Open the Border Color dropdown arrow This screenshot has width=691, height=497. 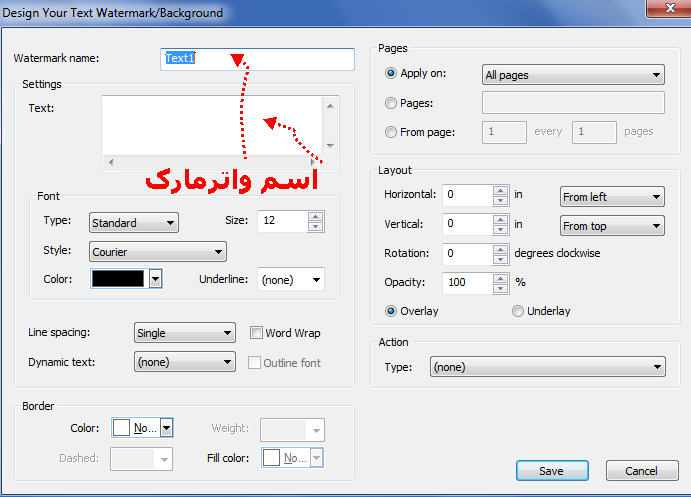(x=166, y=428)
